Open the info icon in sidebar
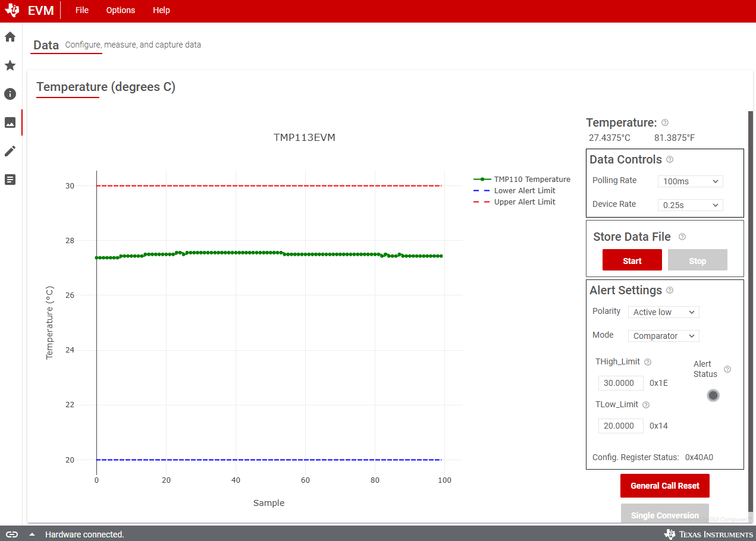 (10, 94)
